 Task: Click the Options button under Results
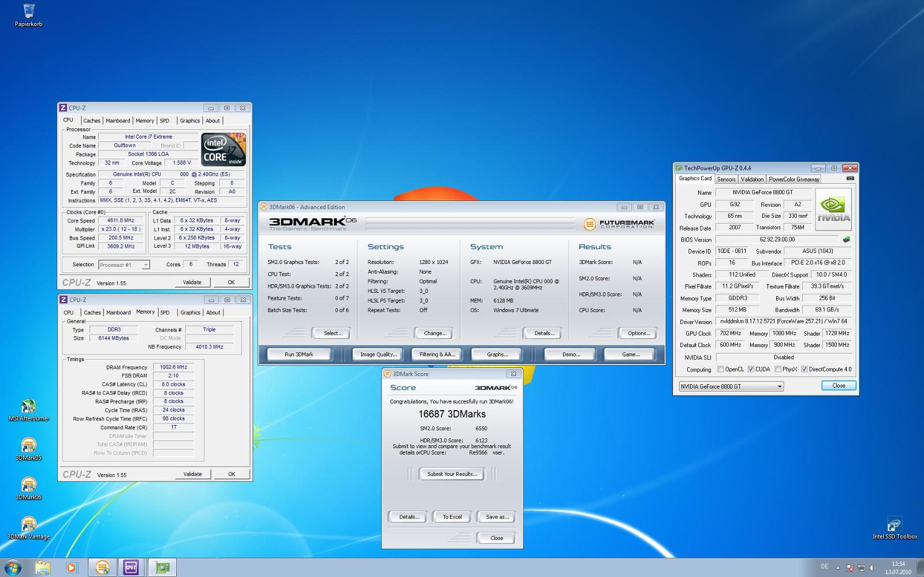(x=639, y=333)
